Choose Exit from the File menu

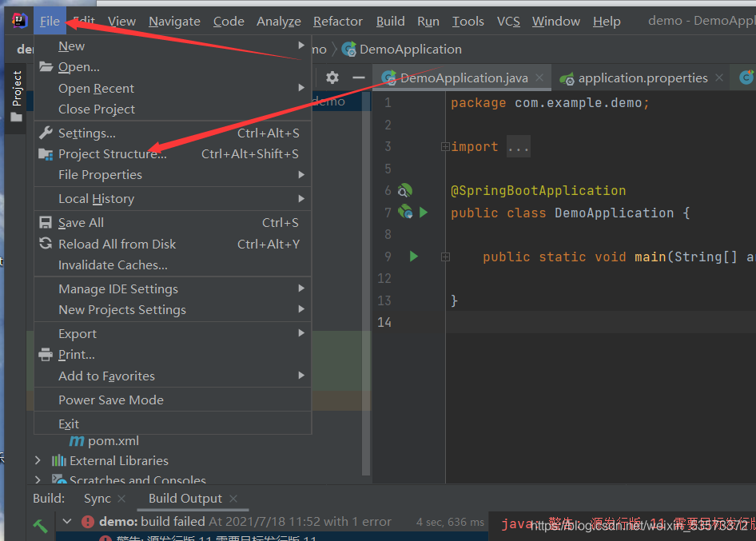(173, 424)
